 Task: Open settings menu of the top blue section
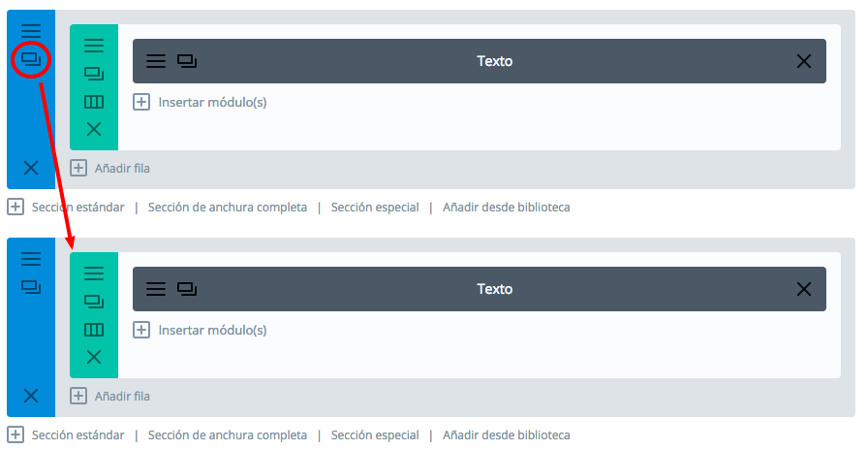[31, 31]
